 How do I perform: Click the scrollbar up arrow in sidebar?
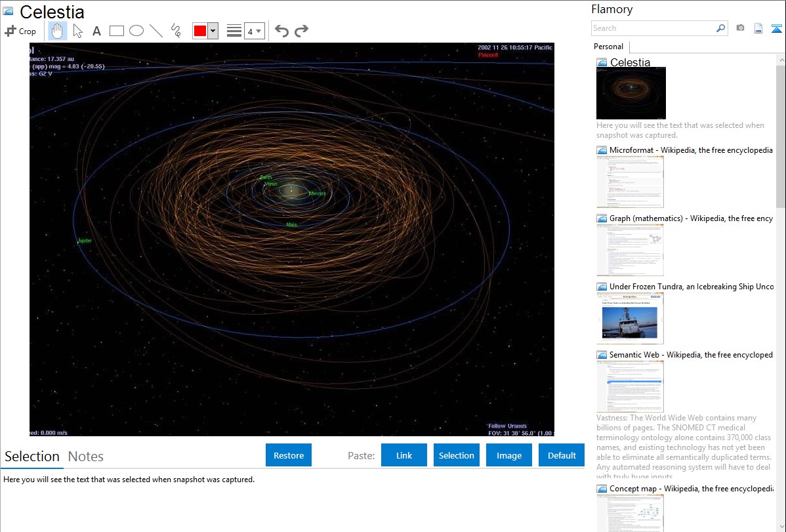point(781,60)
